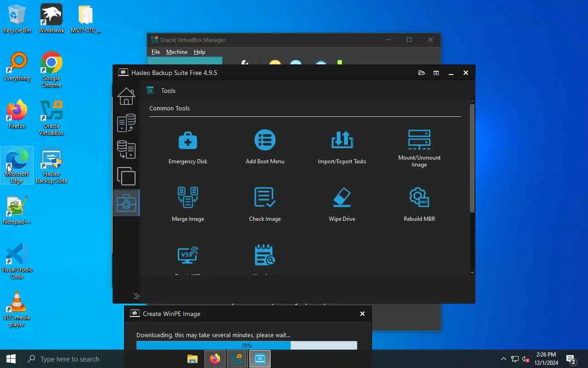Viewport: 588px width, 368px height.
Task: Open the VSS repair tool icon
Action: click(188, 255)
